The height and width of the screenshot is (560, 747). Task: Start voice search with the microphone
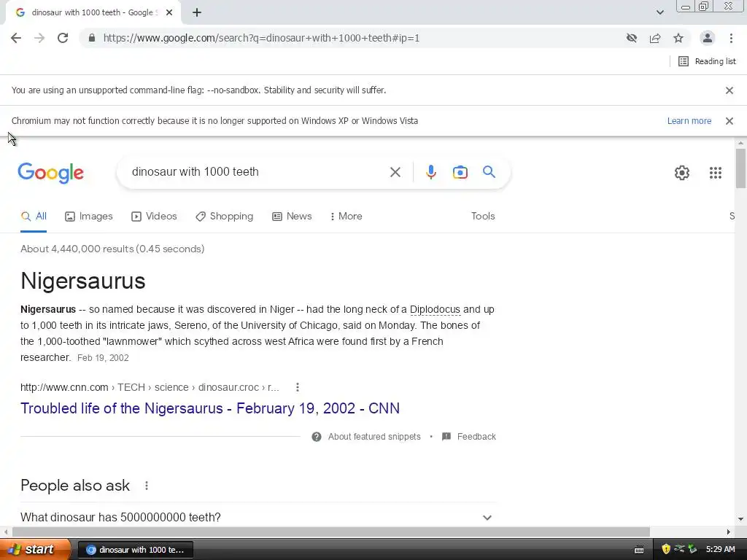[431, 172]
